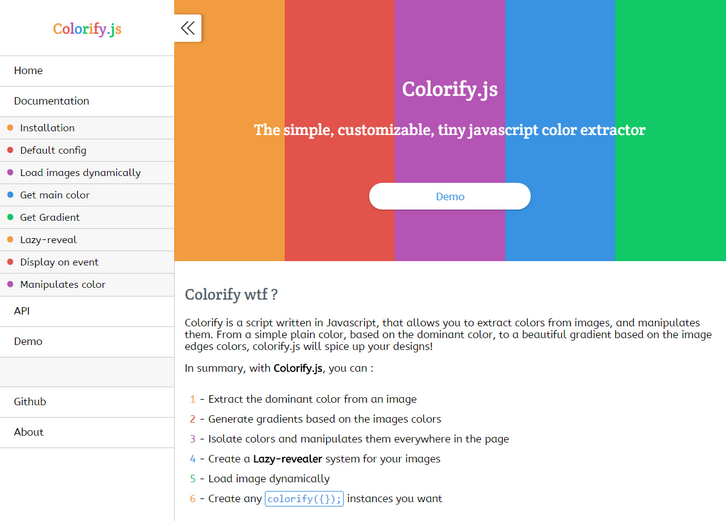Open Demo in the sidebar
Screen dimensions: 726x521
(x=28, y=341)
